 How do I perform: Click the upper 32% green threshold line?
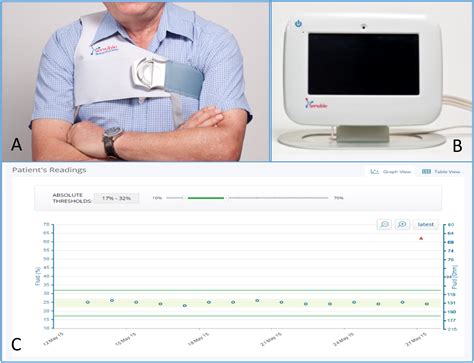pyautogui.click(x=247, y=290)
